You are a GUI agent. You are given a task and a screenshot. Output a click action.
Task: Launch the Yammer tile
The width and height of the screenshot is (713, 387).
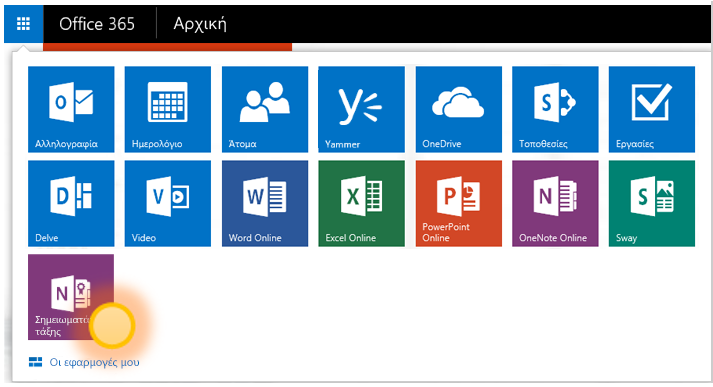coord(362,109)
